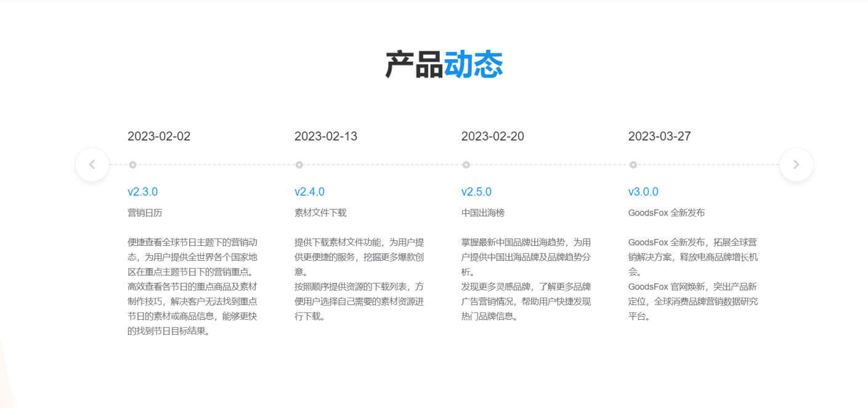This screenshot has height=408, width=868.
Task: Open the v2.3.0 version link
Action: 143,192
